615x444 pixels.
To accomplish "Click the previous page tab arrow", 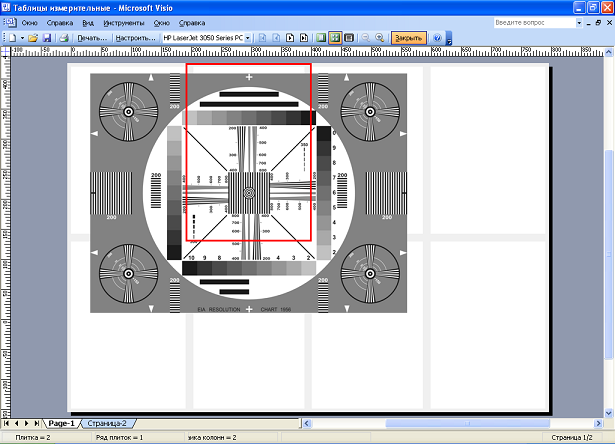I will [x=16, y=423].
